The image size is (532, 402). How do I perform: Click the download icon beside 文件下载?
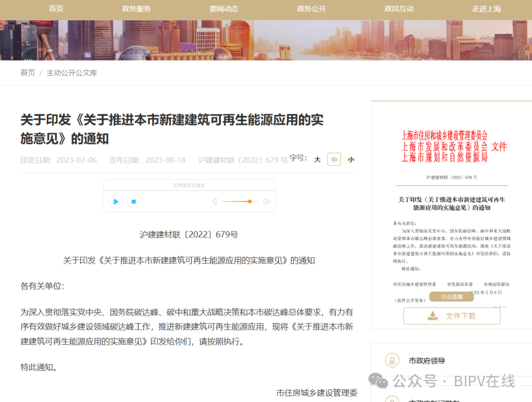(432, 316)
